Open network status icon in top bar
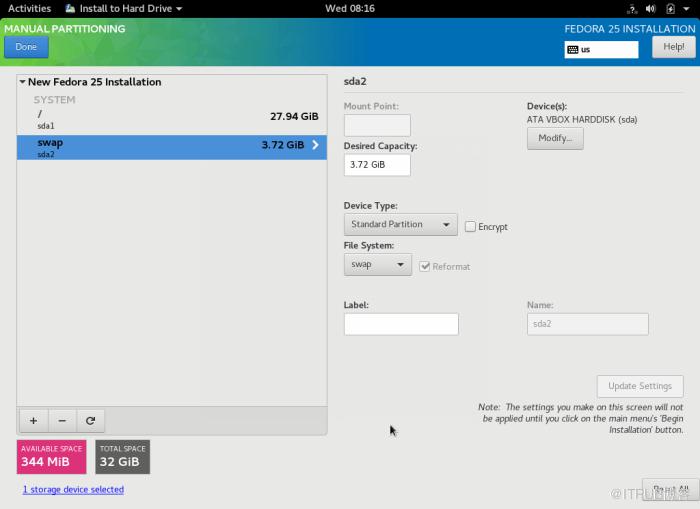Viewport: 700px width, 509px height. click(632, 8)
